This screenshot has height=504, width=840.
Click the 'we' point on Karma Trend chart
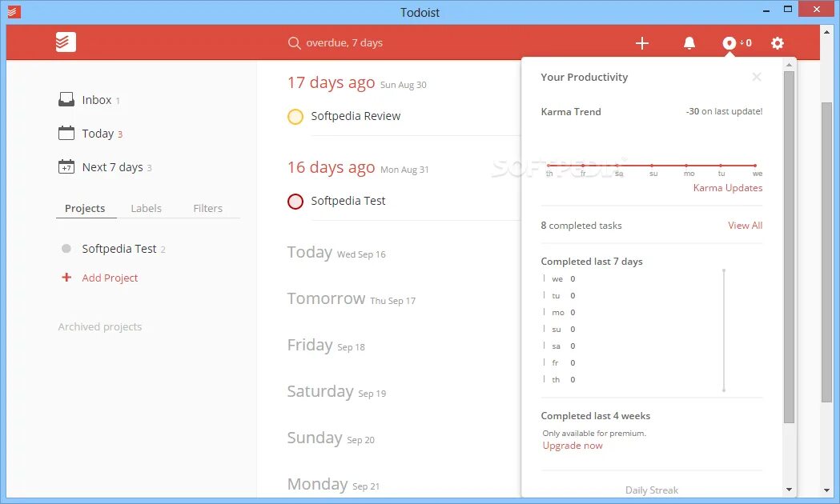point(755,166)
